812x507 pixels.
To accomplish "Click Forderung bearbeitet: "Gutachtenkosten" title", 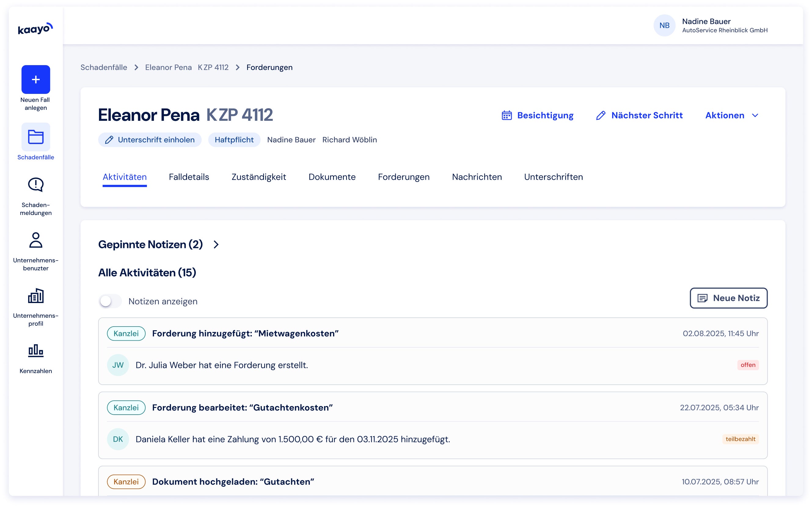I will 243,408.
